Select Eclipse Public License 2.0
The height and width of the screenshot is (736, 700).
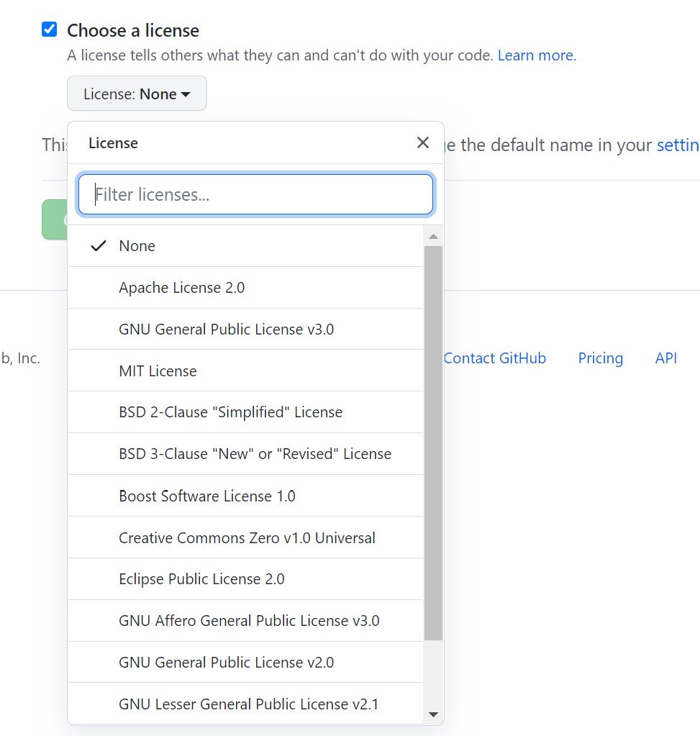point(201,579)
